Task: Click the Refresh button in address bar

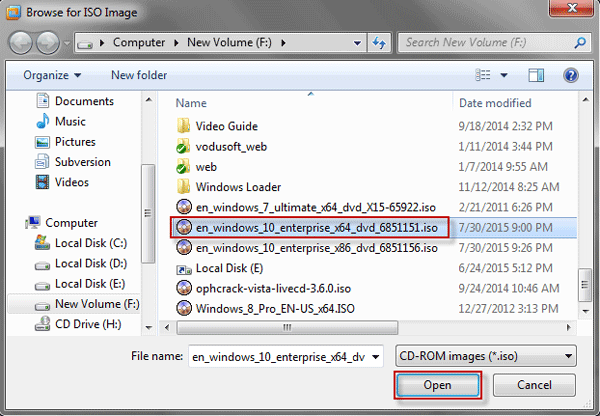Action: click(379, 42)
